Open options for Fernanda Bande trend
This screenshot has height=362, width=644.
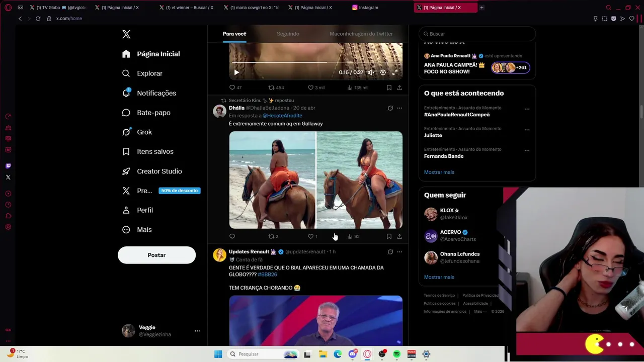(x=527, y=150)
